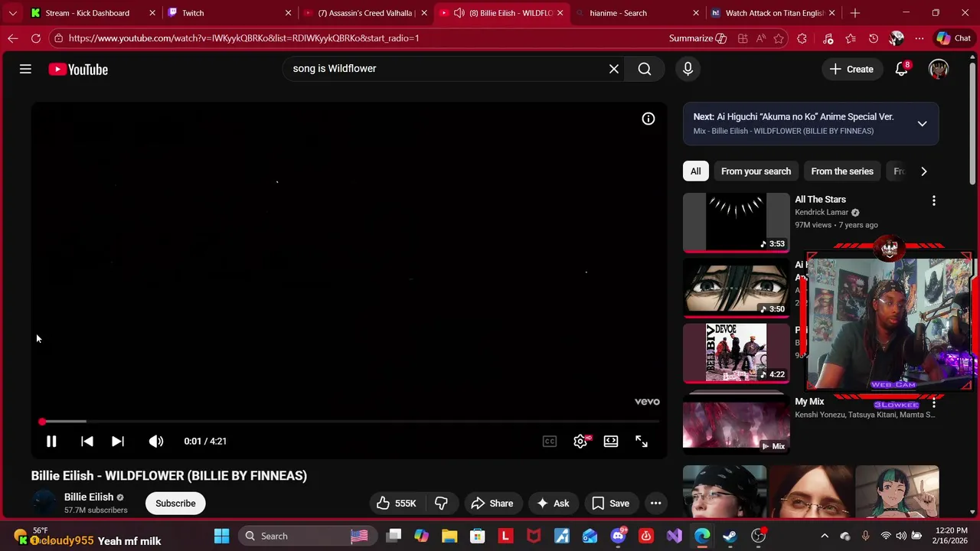Go to the YouTube home logo
Viewport: 980px width, 551px height.
point(78,70)
